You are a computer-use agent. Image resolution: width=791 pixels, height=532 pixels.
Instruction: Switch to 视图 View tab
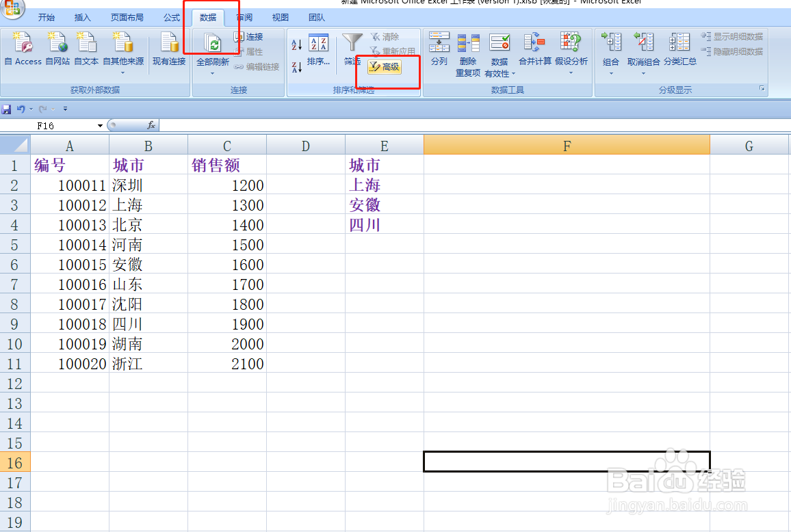click(281, 18)
